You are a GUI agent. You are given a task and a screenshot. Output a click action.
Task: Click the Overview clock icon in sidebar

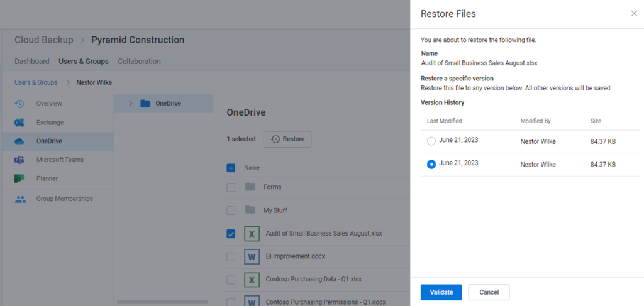click(19, 104)
